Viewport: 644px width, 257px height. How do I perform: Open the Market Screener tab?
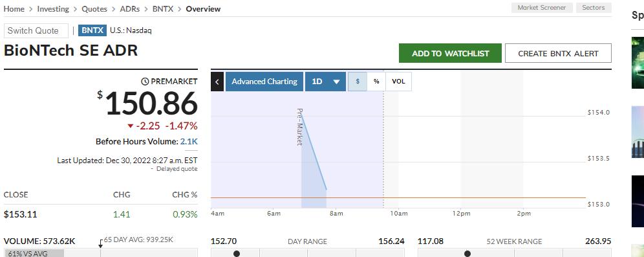542,8
